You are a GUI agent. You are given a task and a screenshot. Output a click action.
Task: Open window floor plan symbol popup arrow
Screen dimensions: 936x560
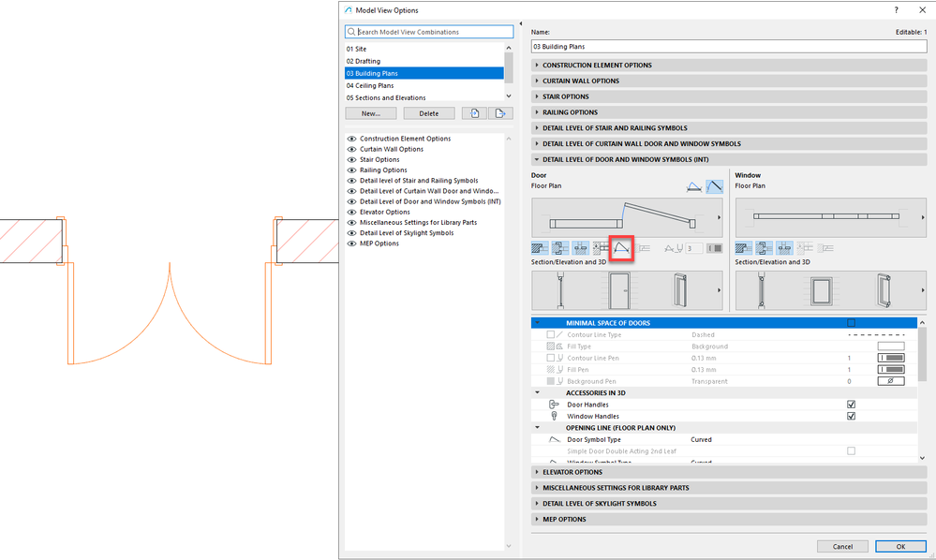click(923, 217)
